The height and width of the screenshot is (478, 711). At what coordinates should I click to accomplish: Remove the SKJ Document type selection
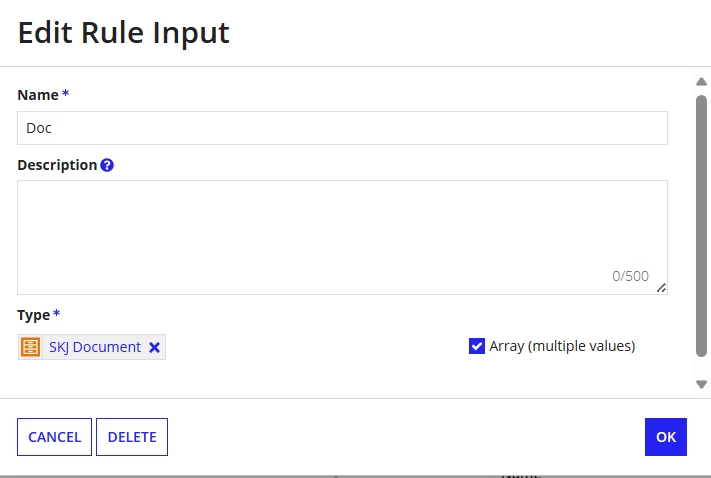coord(154,347)
